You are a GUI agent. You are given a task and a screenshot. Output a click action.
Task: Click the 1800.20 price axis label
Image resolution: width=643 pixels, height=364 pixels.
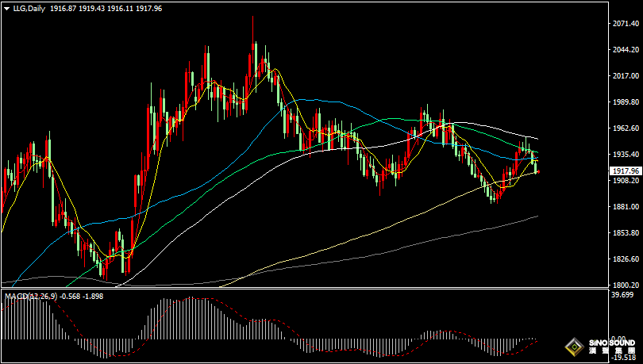(626, 285)
